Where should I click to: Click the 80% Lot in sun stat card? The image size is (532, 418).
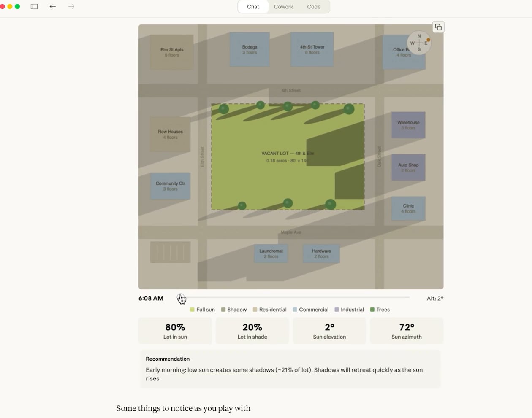point(175,331)
